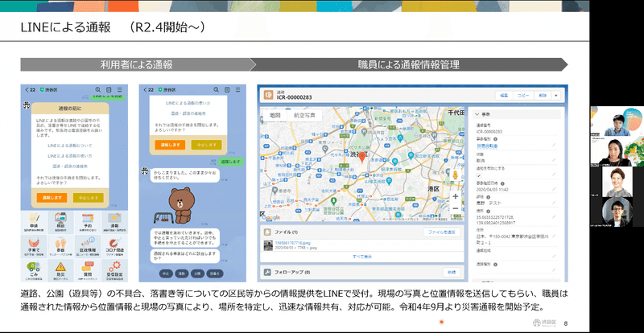Open the notes icon in left LINE chat header
Image resolution: width=644 pixels, height=333 pixels.
(x=109, y=89)
